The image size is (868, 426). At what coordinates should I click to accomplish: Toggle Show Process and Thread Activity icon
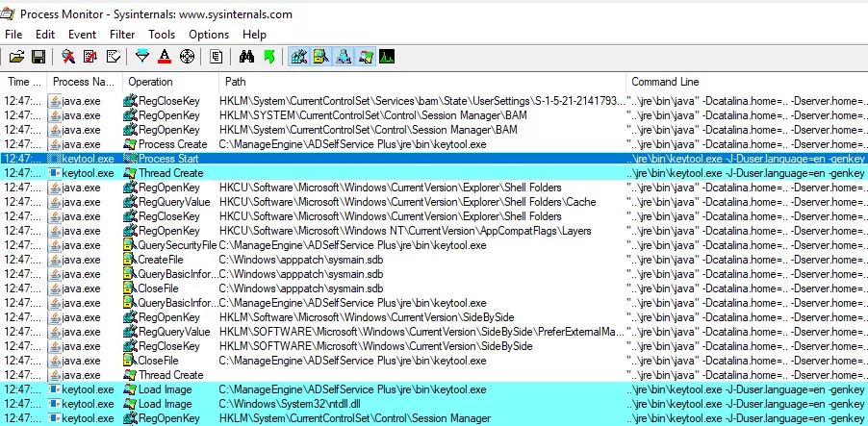(366, 57)
